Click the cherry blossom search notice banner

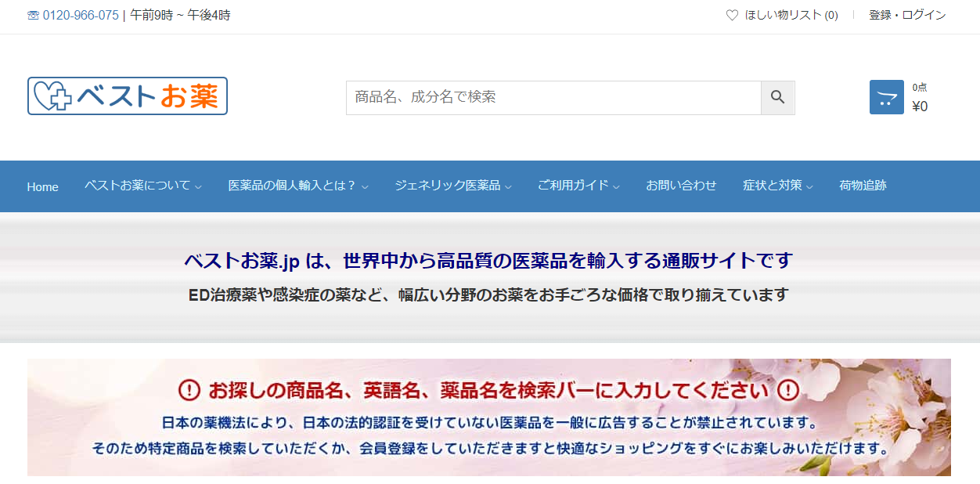coord(488,417)
